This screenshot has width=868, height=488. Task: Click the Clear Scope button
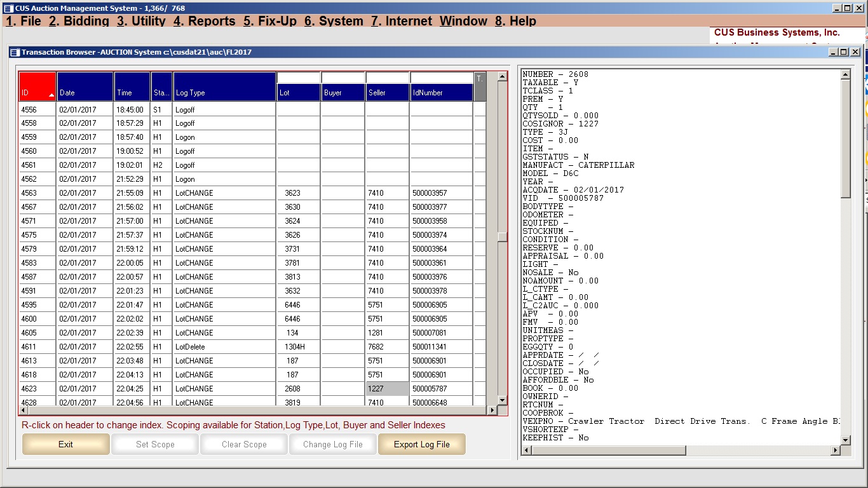pyautogui.click(x=243, y=444)
